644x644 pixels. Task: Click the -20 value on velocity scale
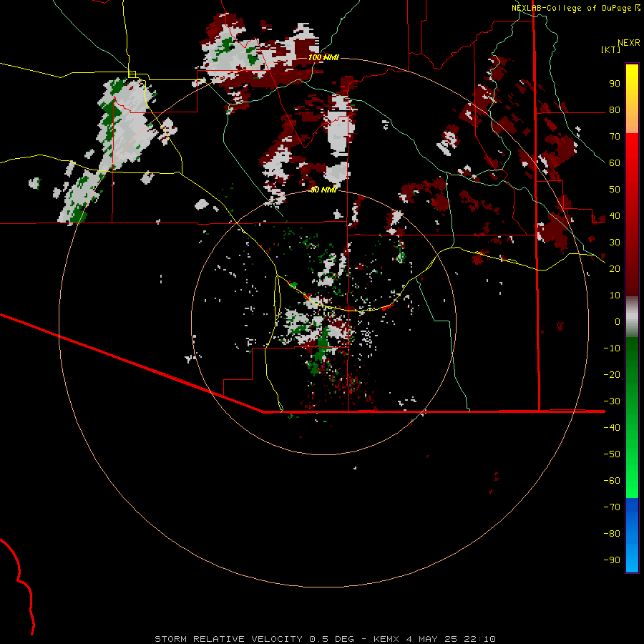coord(612,374)
